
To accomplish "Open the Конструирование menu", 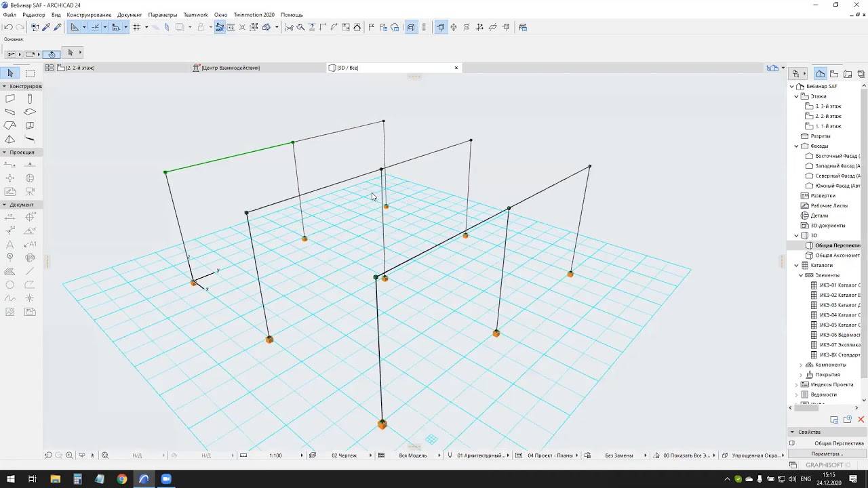I will (89, 15).
